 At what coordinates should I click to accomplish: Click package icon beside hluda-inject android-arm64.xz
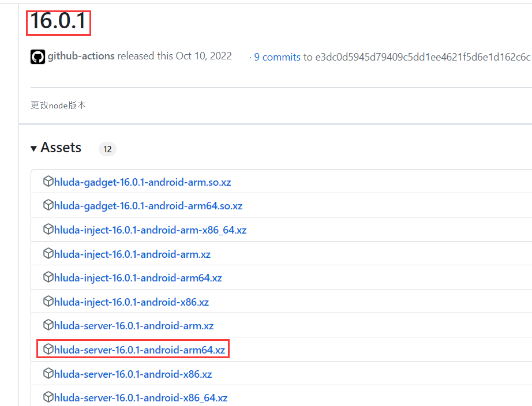48,278
